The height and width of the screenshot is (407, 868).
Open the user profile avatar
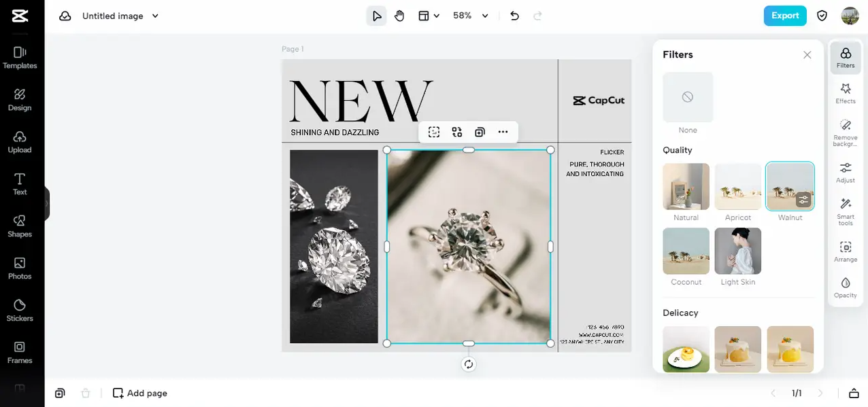point(850,16)
